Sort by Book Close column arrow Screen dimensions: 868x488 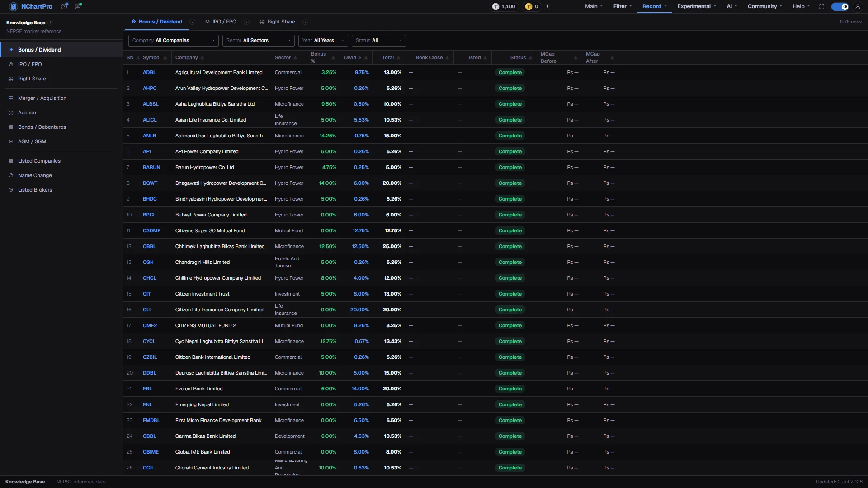[x=447, y=58]
